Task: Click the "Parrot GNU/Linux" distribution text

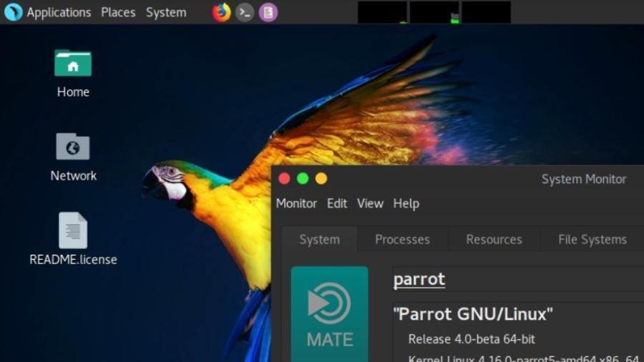Action: pos(473,314)
